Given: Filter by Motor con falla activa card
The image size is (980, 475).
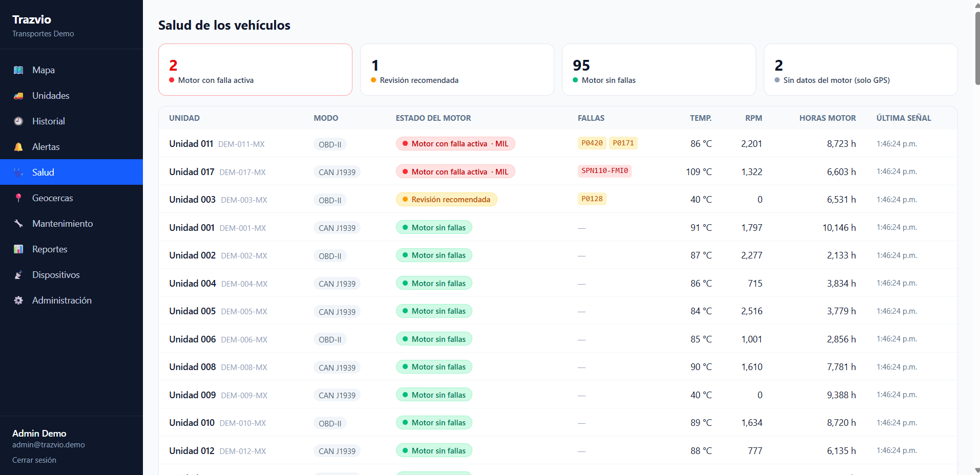Looking at the screenshot, I should pos(255,70).
